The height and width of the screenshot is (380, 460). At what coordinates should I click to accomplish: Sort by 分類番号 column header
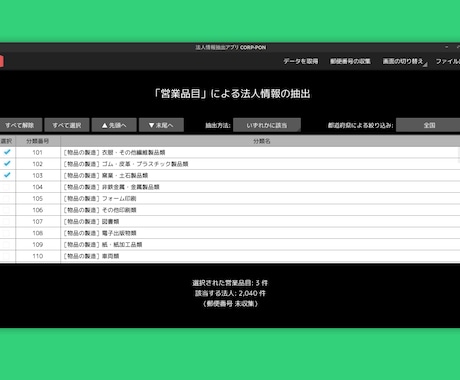38,141
